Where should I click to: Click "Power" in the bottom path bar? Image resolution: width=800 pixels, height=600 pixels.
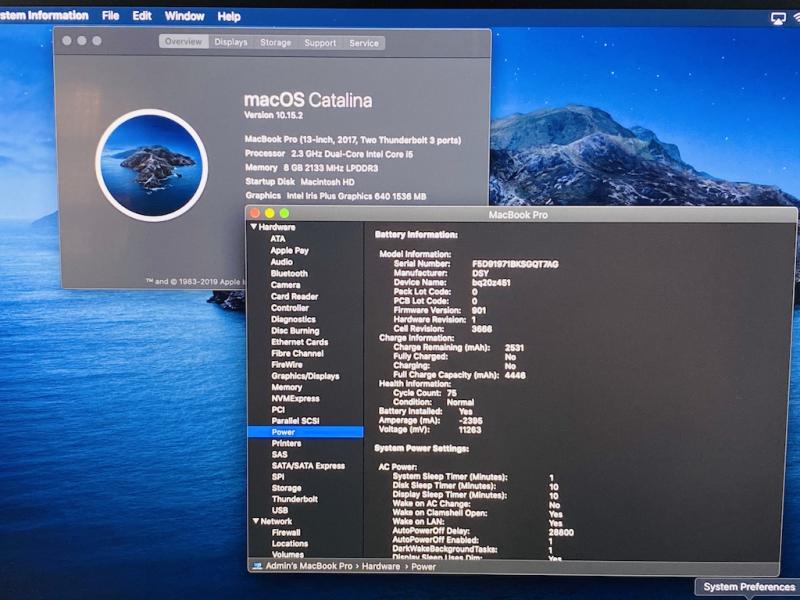pos(423,567)
